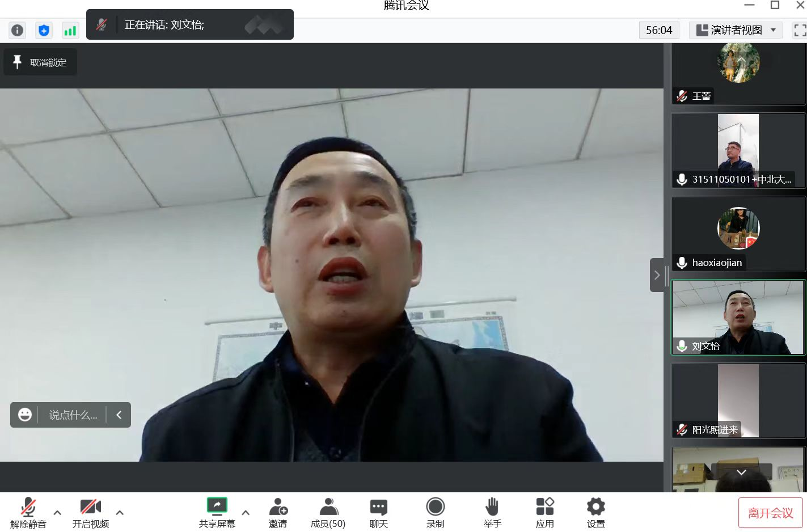The image size is (807, 532).
Task: Click the 离开会议 leave meeting button
Action: pyautogui.click(x=770, y=513)
